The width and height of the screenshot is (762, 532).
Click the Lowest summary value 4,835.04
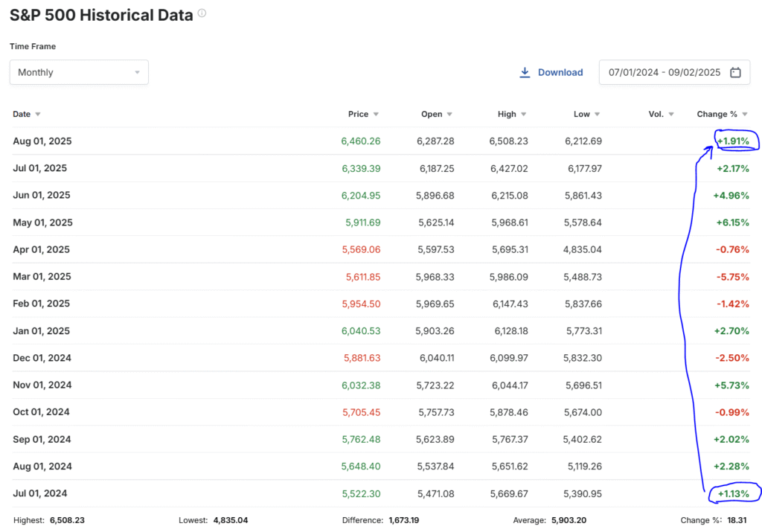coord(231,520)
